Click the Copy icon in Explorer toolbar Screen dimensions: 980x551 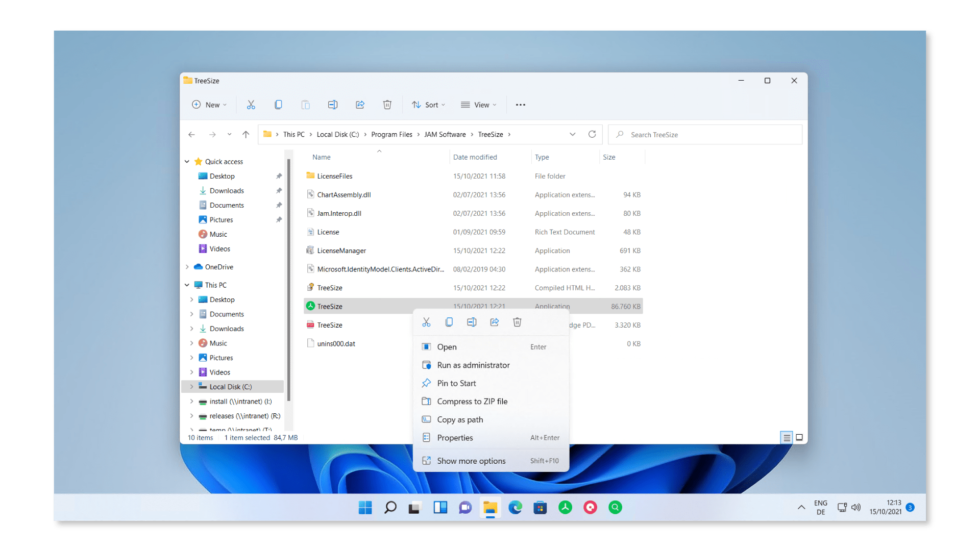tap(278, 105)
